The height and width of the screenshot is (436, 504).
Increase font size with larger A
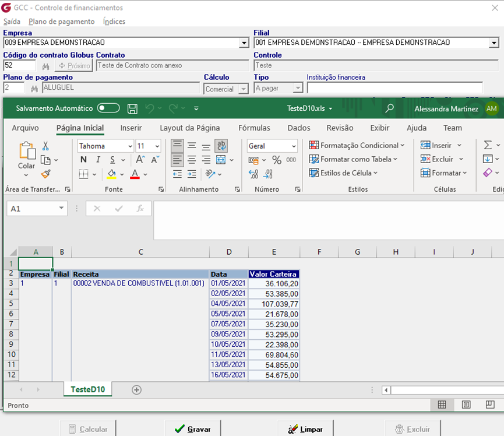[x=140, y=160]
